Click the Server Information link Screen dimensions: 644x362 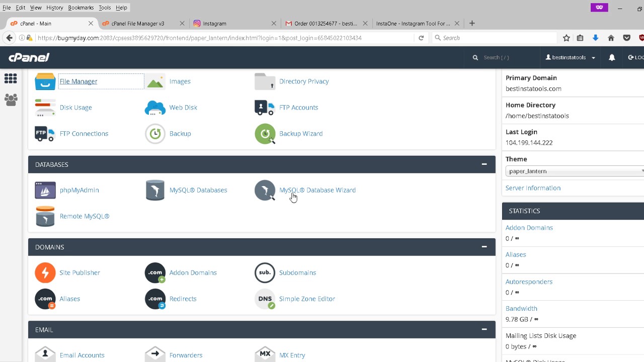pyautogui.click(x=533, y=188)
